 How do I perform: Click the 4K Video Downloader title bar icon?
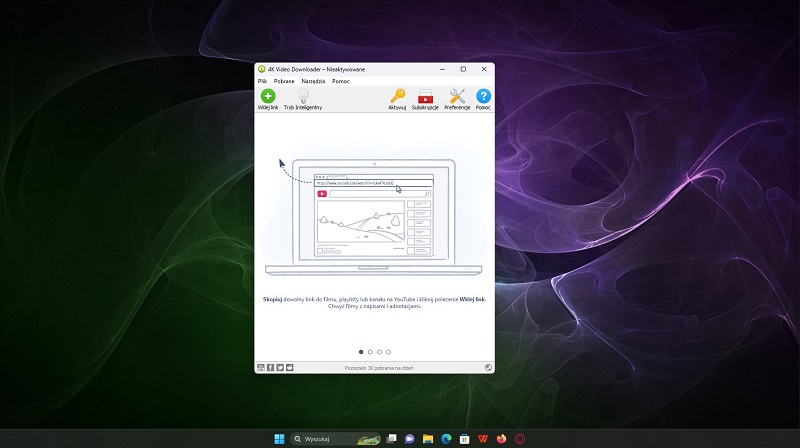262,69
